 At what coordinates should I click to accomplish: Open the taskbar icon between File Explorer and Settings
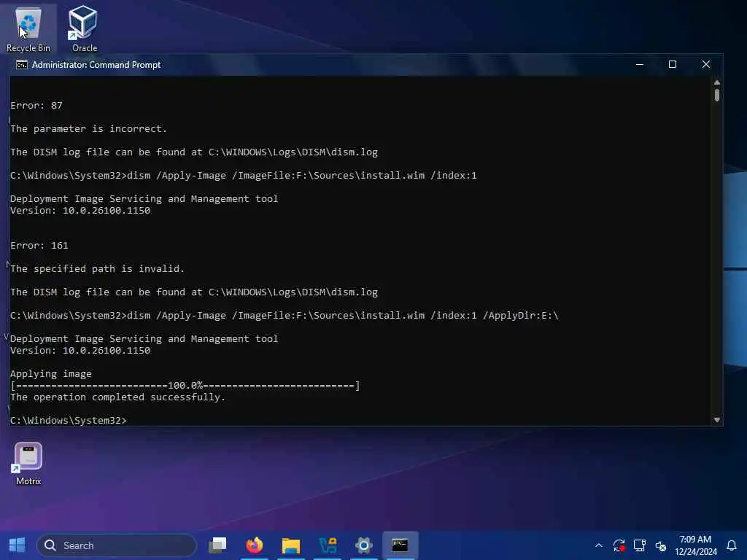coord(328,545)
